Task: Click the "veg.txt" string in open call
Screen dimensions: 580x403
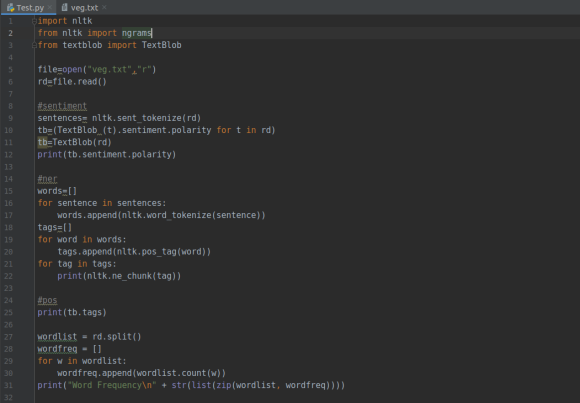Action: pyautogui.click(x=109, y=70)
